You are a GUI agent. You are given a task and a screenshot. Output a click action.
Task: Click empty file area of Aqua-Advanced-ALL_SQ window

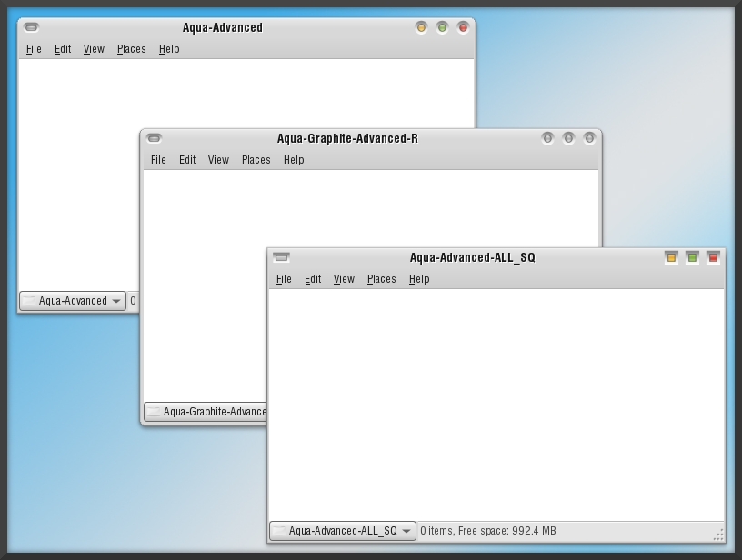[x=496, y=405]
